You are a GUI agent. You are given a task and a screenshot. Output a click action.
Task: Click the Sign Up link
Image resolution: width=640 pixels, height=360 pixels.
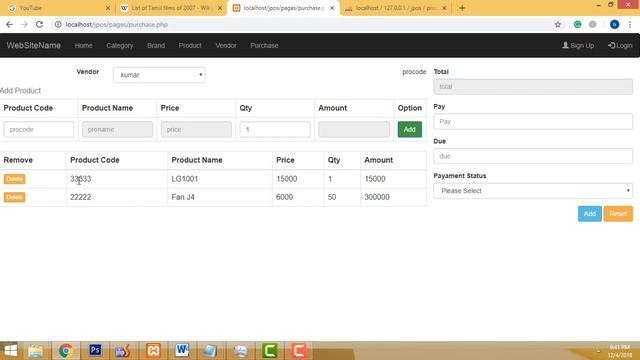[578, 45]
